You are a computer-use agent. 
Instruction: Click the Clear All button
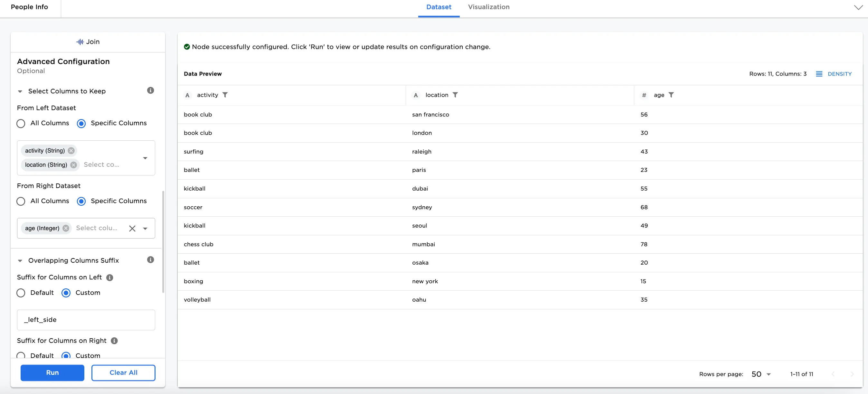tap(123, 373)
